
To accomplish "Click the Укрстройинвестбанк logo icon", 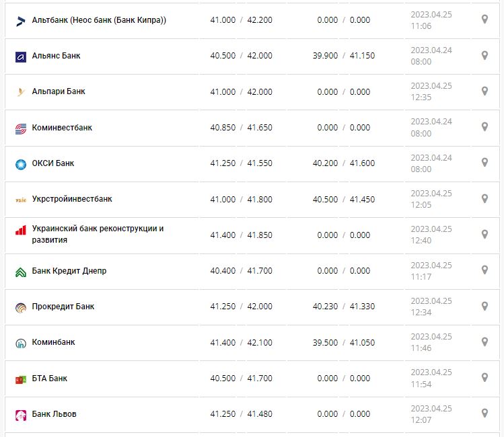I will tap(20, 200).
